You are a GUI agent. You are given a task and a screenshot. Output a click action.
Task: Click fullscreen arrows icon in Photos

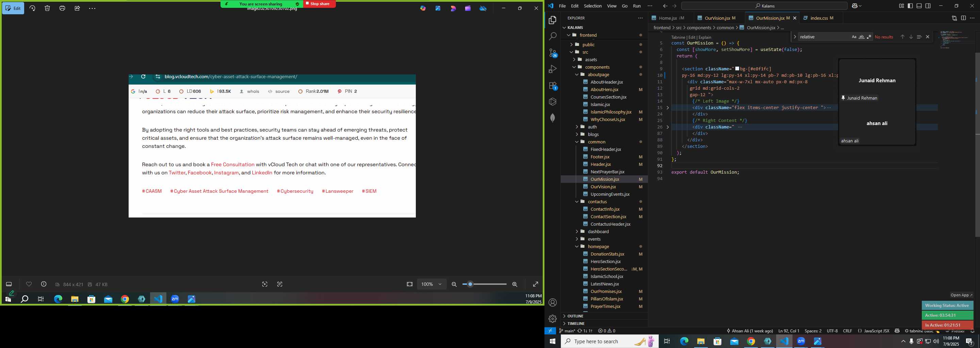tap(535, 284)
